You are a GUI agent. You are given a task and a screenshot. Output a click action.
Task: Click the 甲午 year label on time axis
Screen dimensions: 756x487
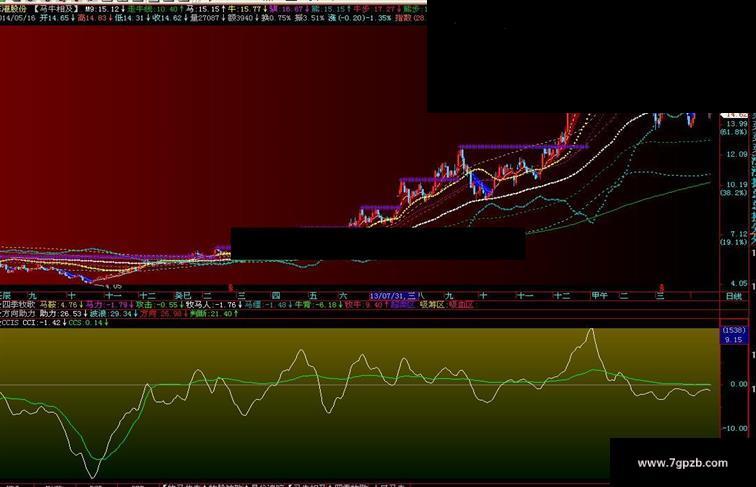pyautogui.click(x=599, y=296)
